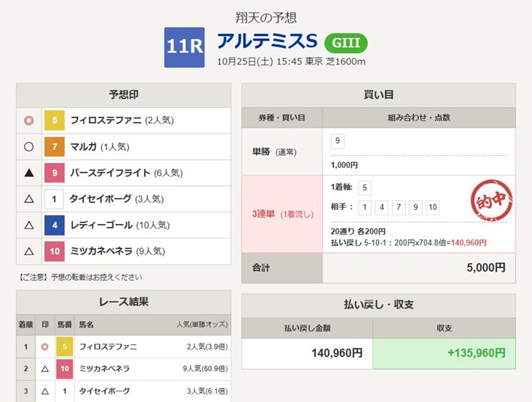532x402 pixels.
Task: Click blue number 4 badge for レディーゴール
Action: coord(55,225)
